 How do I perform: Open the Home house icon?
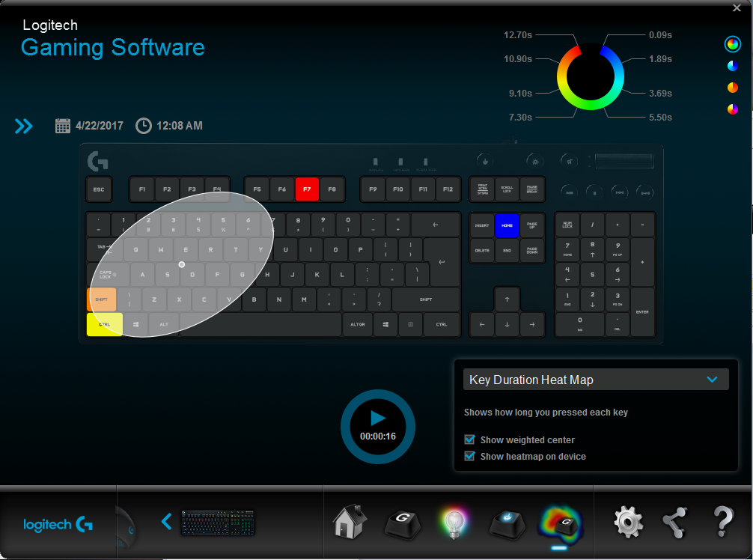click(x=350, y=521)
